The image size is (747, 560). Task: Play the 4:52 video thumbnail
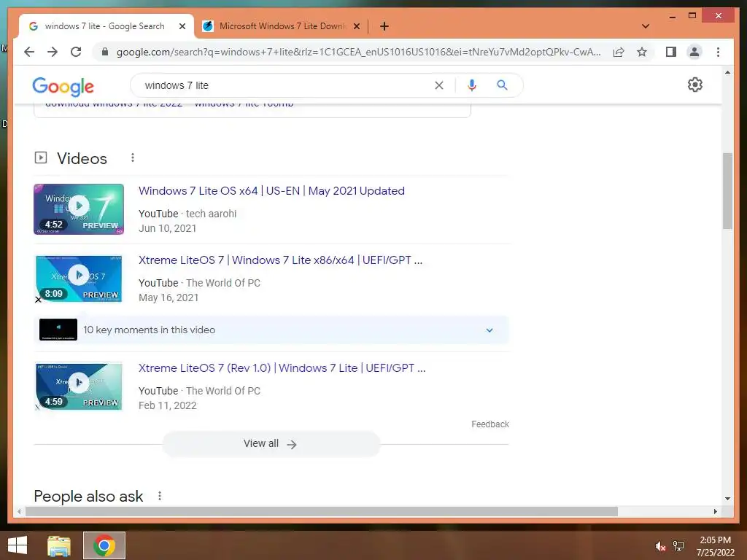79,209
